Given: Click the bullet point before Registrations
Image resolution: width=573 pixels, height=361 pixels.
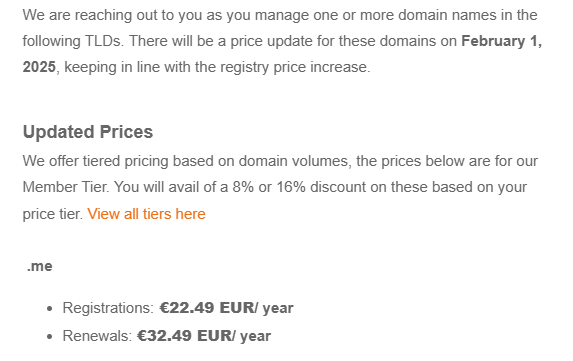Looking at the screenshot, I should tap(50, 309).
